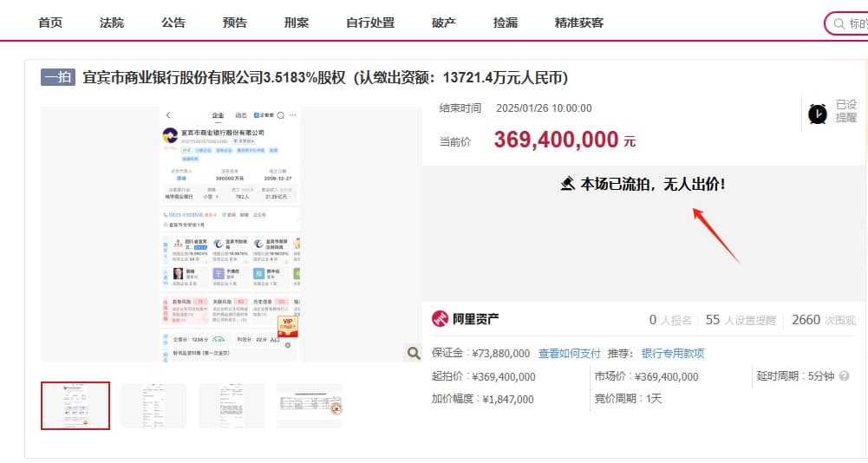This screenshot has width=868, height=463.
Task: Click the 阿里资产 logo icon
Action: click(441, 319)
